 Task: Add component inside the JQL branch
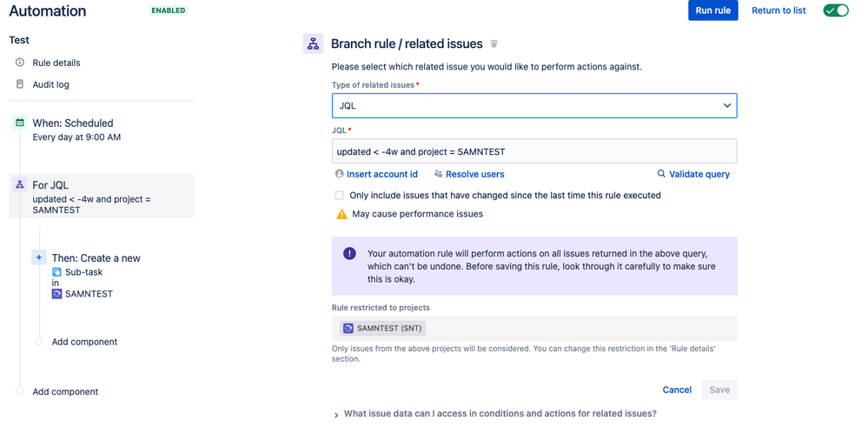click(x=84, y=342)
